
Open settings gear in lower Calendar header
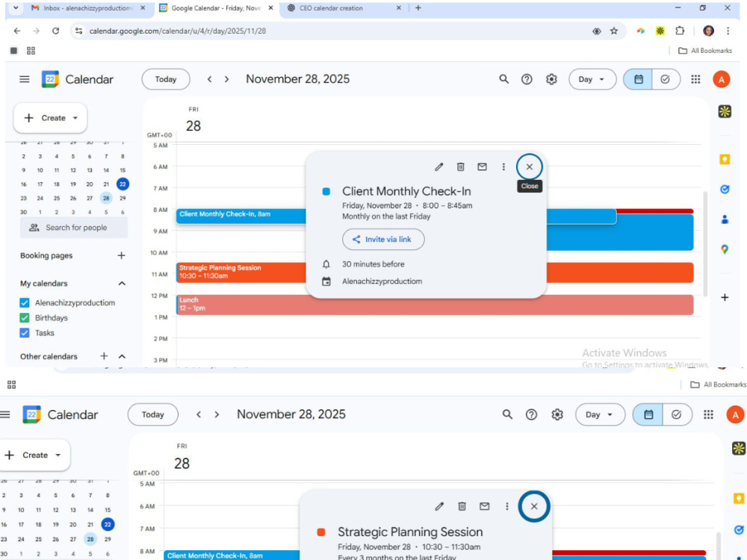(x=557, y=414)
